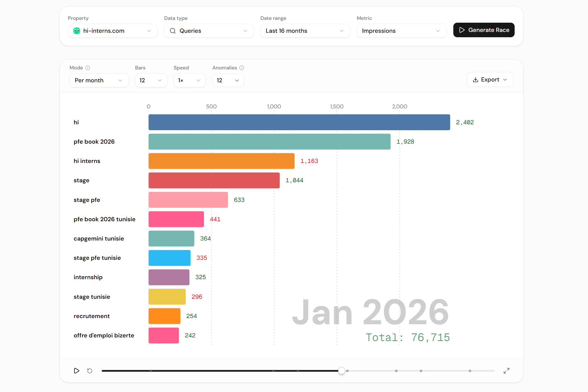Expand the Date range selector
Image resolution: width=588 pixels, height=392 pixels.
coord(305,31)
